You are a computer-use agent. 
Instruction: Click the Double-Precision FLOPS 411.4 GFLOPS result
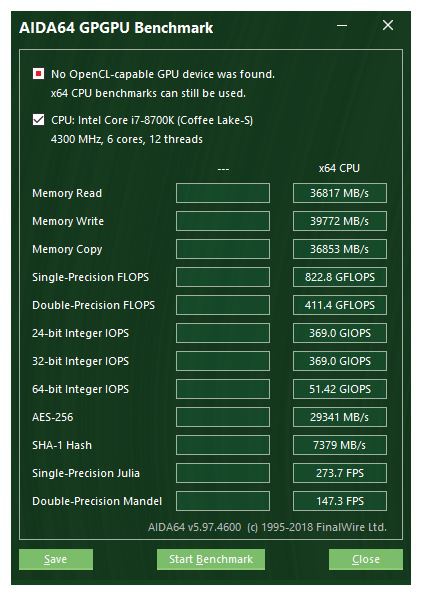pos(340,305)
